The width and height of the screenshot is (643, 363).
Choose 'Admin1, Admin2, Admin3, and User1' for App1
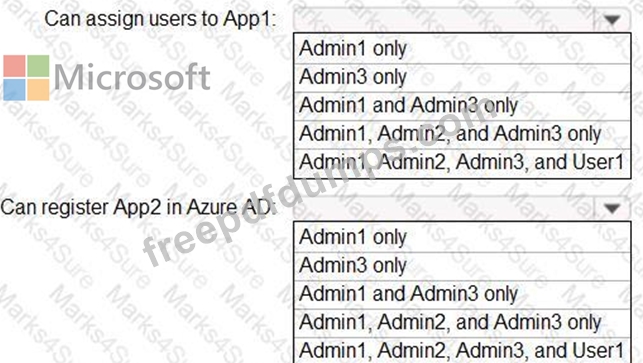pyautogui.click(x=462, y=162)
